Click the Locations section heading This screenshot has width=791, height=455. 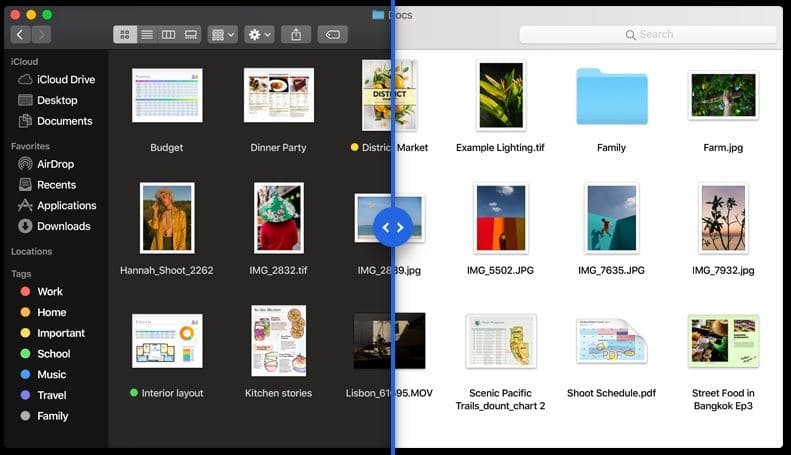[31, 251]
